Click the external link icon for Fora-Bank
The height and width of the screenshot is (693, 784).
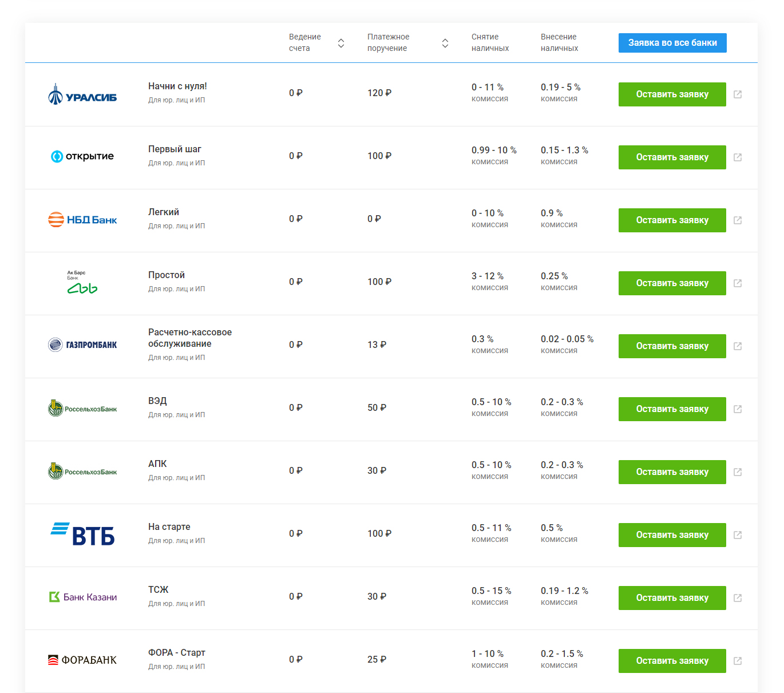[x=738, y=661]
